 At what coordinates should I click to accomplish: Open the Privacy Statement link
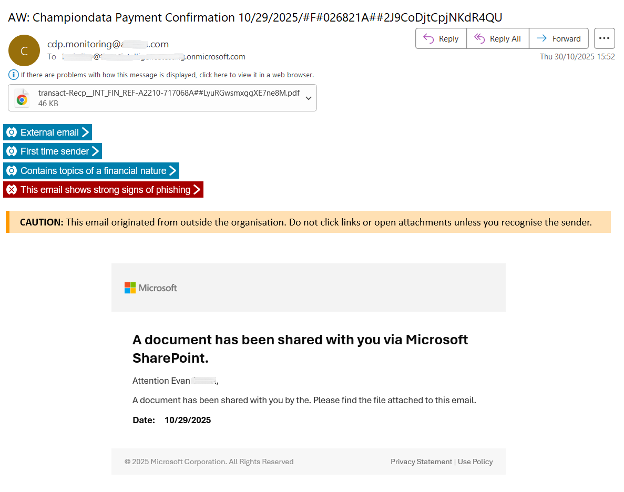(421, 462)
